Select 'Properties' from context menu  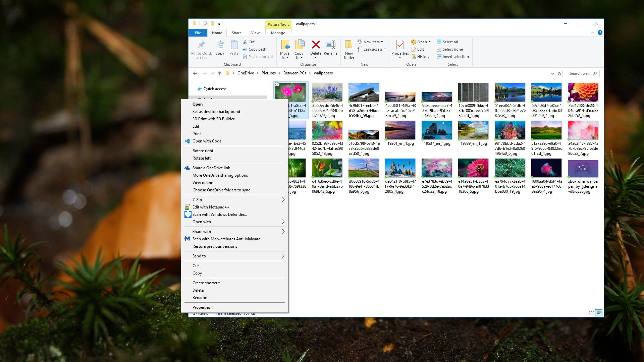(x=201, y=307)
